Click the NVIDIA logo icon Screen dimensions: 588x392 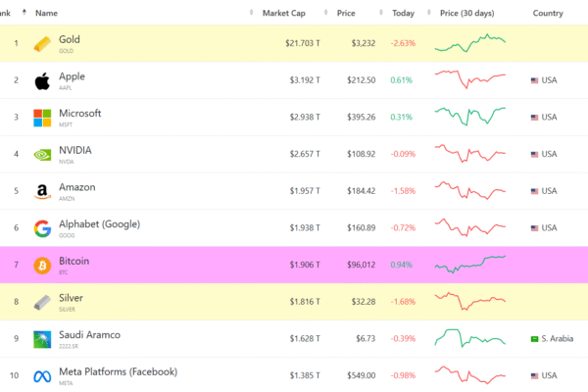click(42, 155)
